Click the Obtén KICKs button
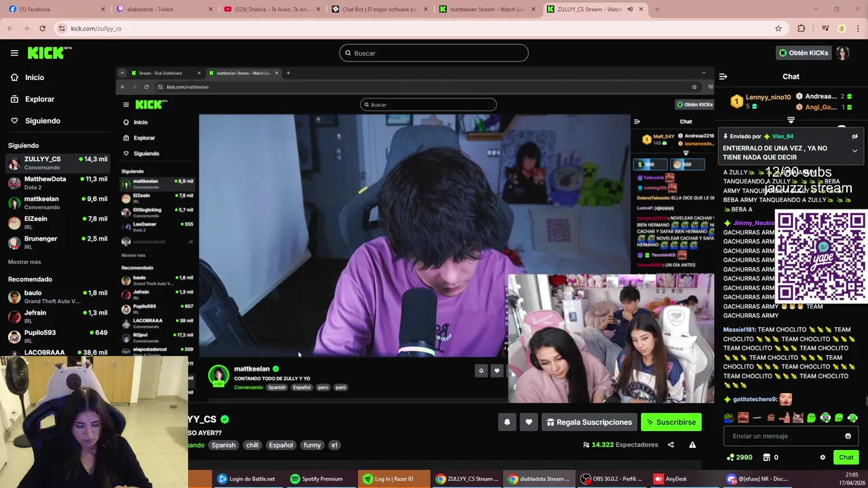Screen dimensions: 868x488 (x=804, y=53)
